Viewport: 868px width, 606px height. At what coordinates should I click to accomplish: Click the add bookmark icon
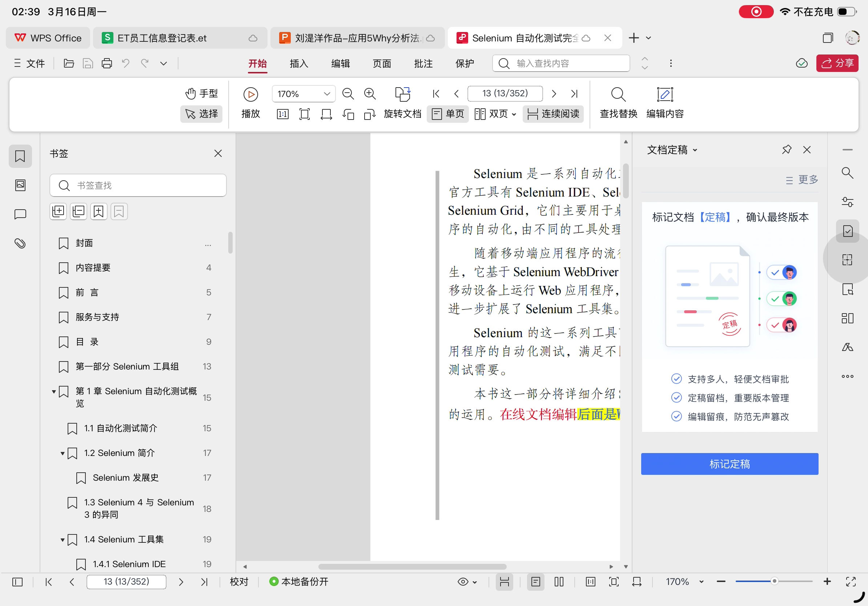click(99, 211)
